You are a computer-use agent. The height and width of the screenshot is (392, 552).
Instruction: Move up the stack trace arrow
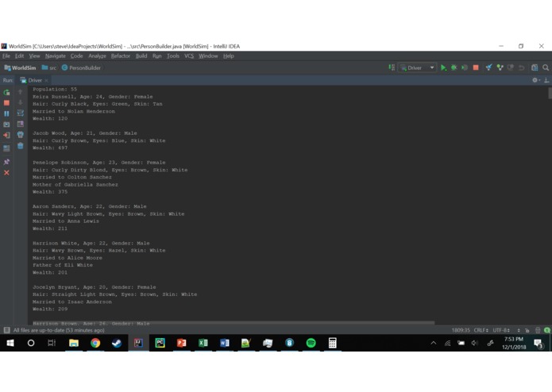[x=21, y=92]
